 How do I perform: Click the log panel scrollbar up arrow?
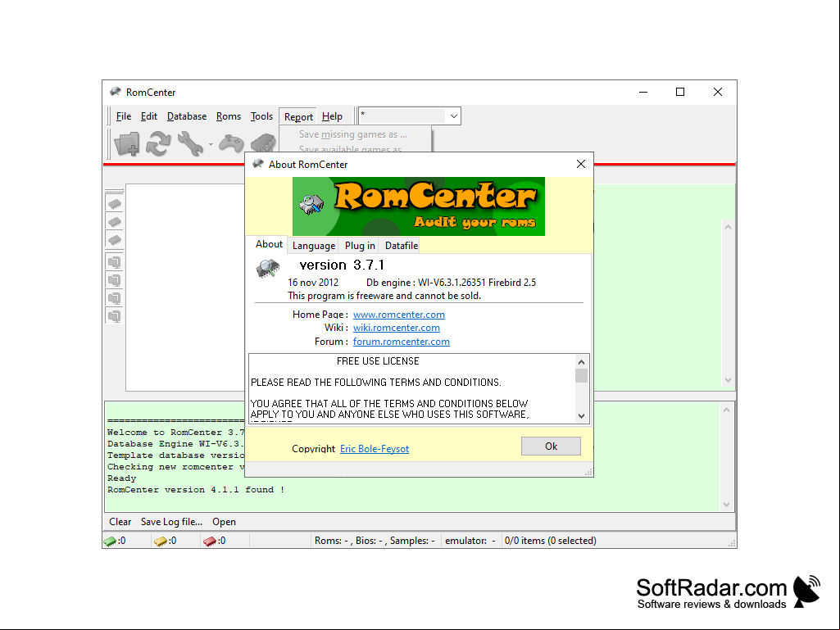coord(726,410)
